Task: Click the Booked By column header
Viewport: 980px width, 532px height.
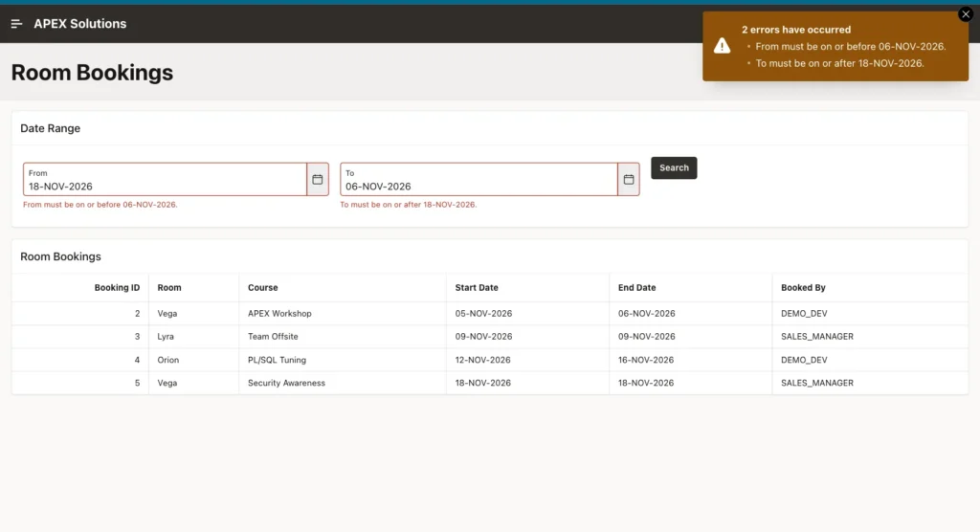Action: click(x=803, y=288)
